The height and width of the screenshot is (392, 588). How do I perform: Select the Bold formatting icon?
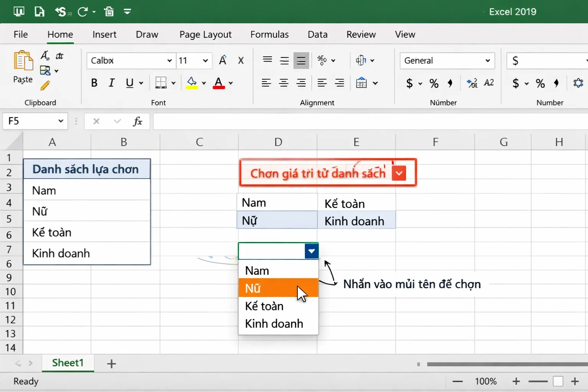(94, 83)
